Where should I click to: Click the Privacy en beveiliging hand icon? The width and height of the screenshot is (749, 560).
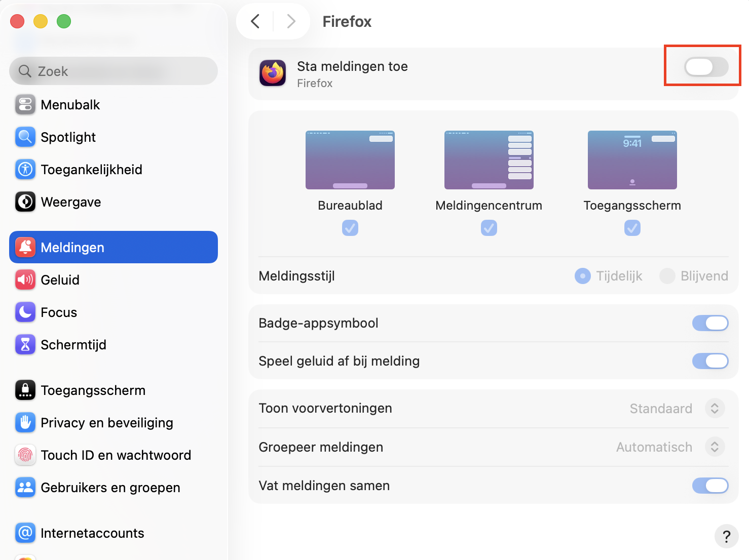coord(25,423)
